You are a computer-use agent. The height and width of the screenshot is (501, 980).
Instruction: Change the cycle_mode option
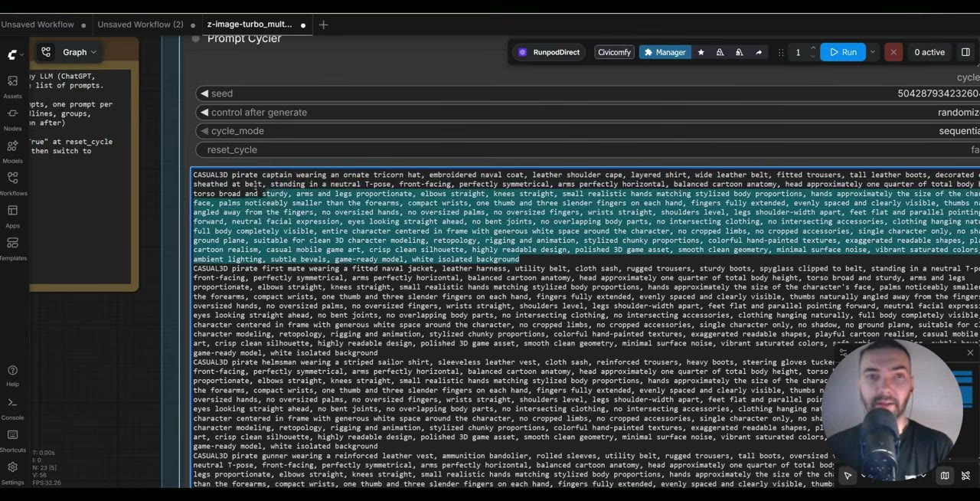[x=587, y=131]
